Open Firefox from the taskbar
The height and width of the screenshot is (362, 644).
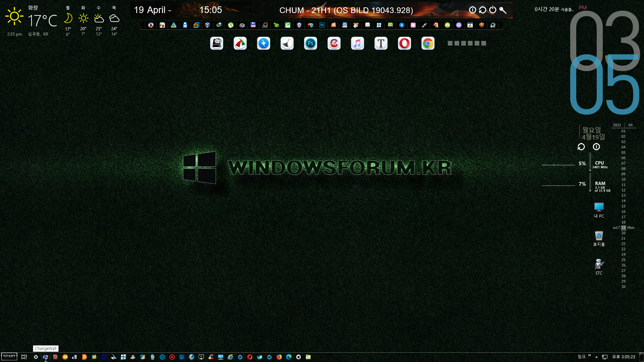click(x=279, y=357)
